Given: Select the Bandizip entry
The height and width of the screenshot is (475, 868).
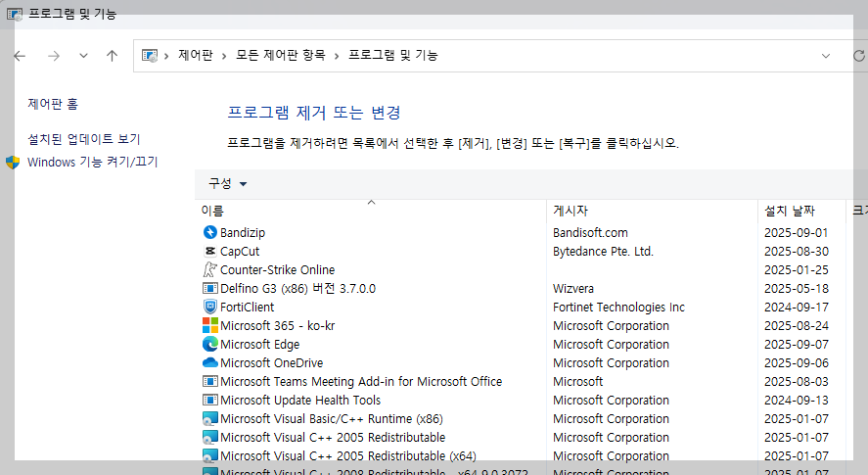Looking at the screenshot, I should click(x=243, y=233).
